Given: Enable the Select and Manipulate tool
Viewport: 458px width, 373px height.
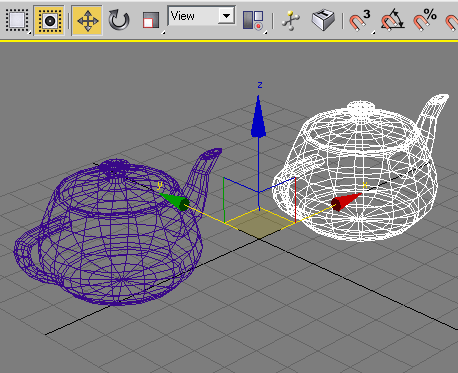Looking at the screenshot, I should 290,21.
